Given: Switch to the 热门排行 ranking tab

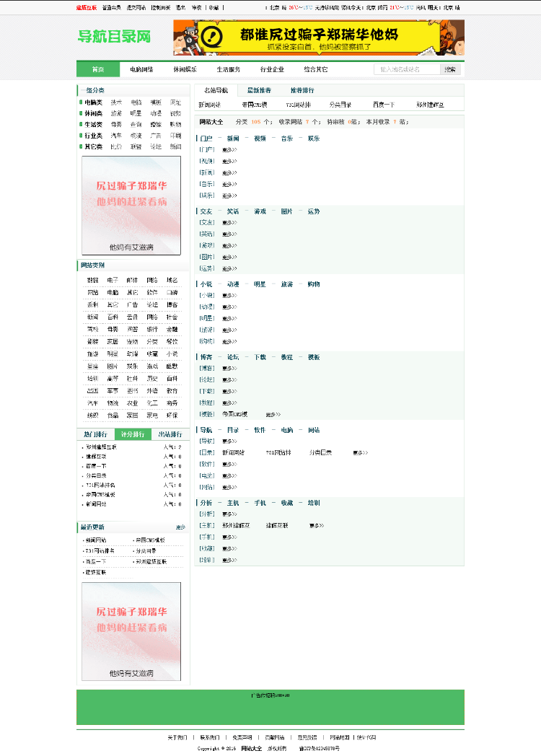Looking at the screenshot, I should (95, 434).
